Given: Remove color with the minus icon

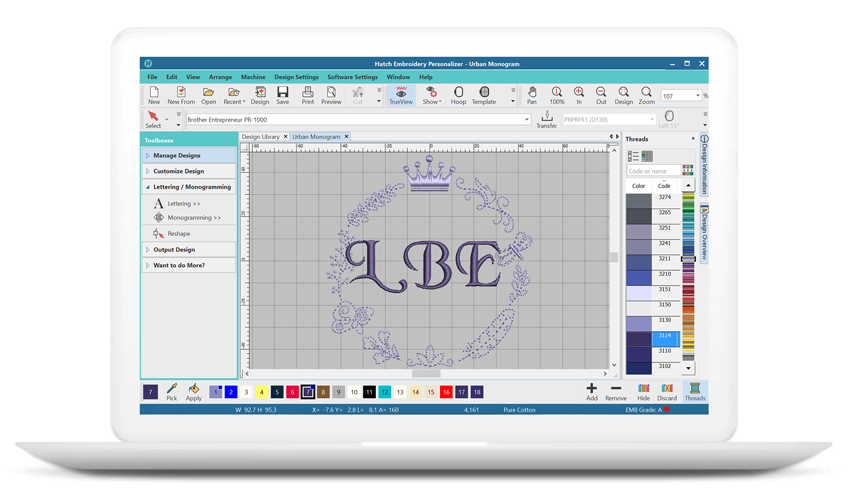Looking at the screenshot, I should pyautogui.click(x=616, y=392).
